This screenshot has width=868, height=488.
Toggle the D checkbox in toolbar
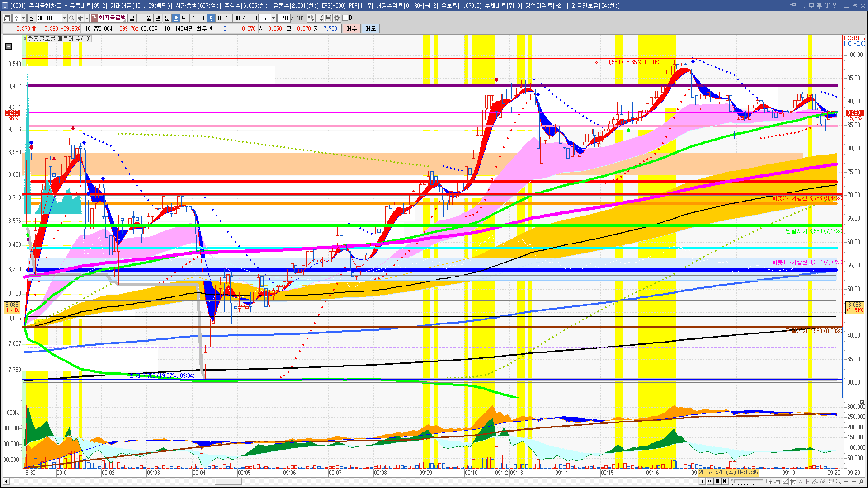pos(345,18)
